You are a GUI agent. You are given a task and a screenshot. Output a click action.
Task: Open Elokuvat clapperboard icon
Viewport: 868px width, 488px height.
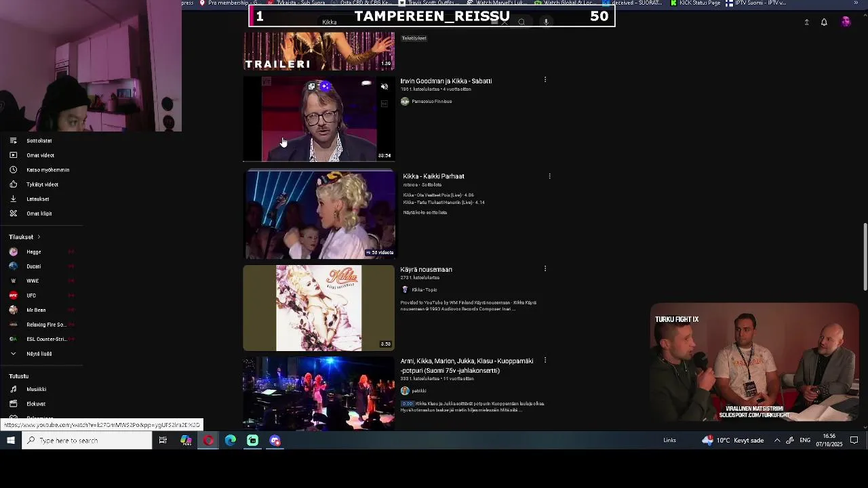click(13, 404)
